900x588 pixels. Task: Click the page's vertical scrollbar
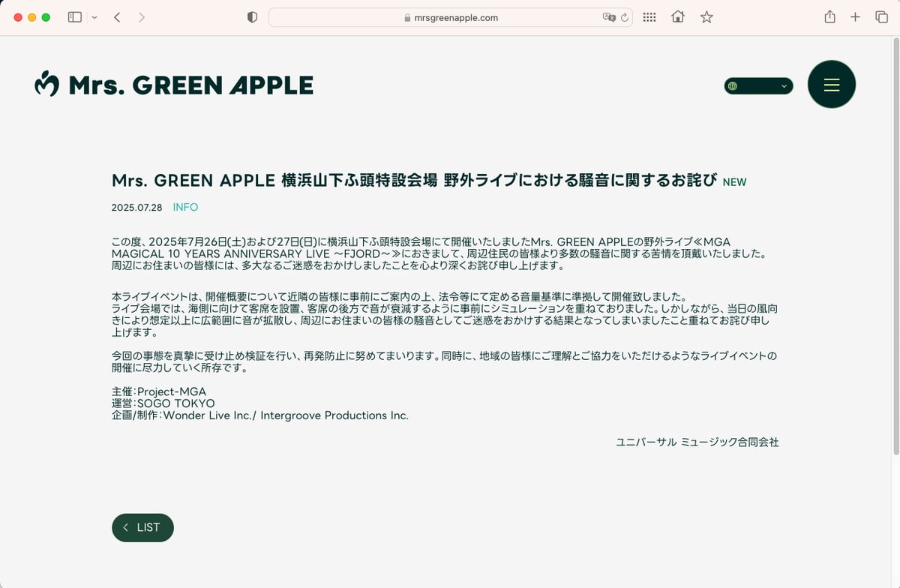click(x=895, y=247)
